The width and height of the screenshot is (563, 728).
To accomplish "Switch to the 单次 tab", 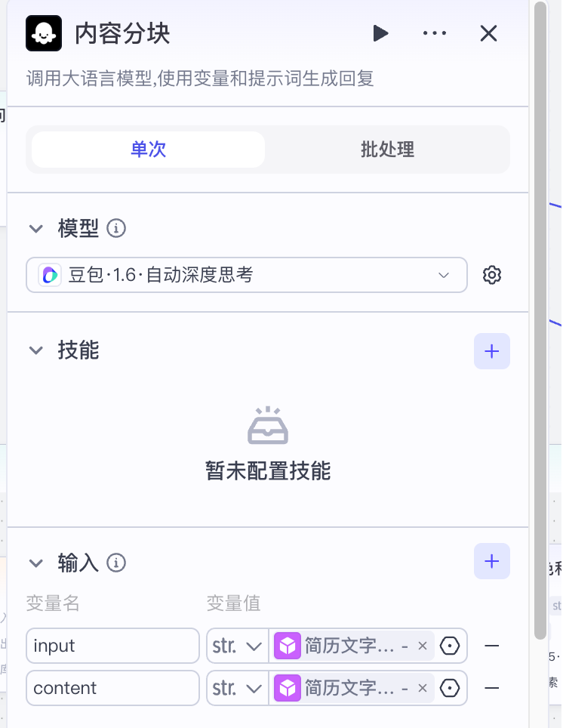I will tap(148, 150).
